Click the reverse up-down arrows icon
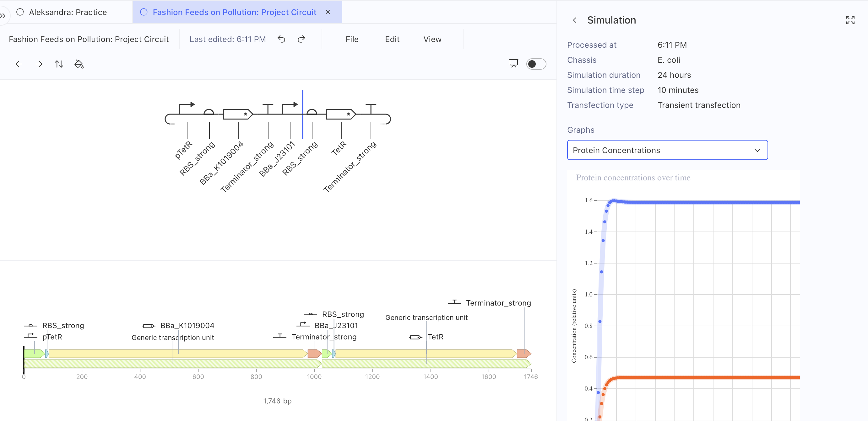Screen dimensions: 868x421 pyautogui.click(x=59, y=64)
